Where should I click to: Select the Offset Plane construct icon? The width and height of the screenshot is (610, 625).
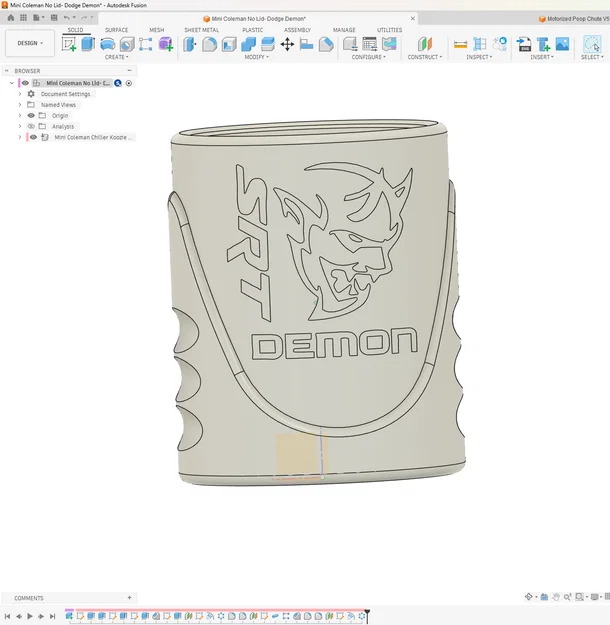425,44
